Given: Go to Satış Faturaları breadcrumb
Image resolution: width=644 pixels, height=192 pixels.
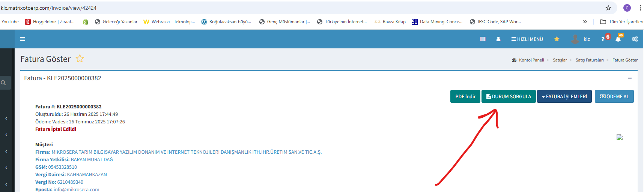Looking at the screenshot, I should (589, 60).
